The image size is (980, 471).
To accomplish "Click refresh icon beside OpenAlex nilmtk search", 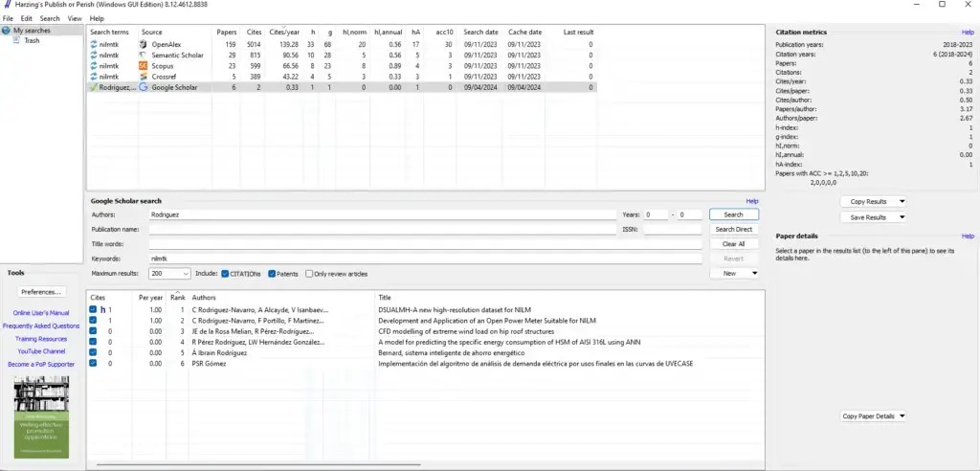I will 94,44.
